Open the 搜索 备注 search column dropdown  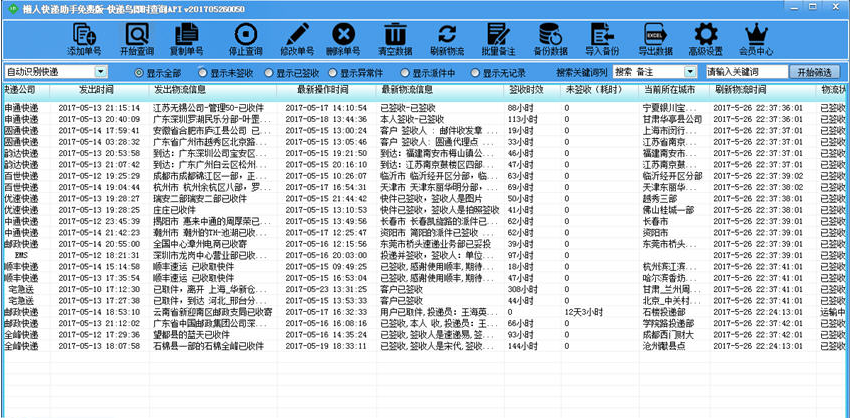pos(692,72)
